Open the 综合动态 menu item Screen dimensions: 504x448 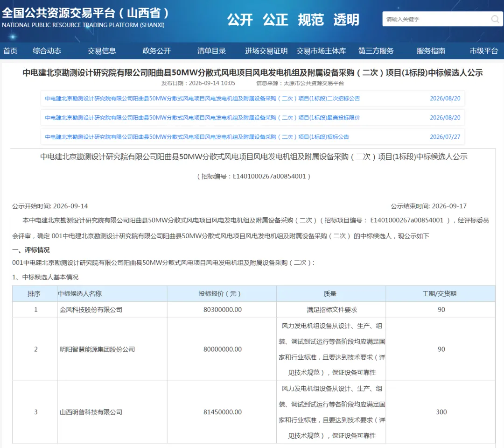click(47, 51)
